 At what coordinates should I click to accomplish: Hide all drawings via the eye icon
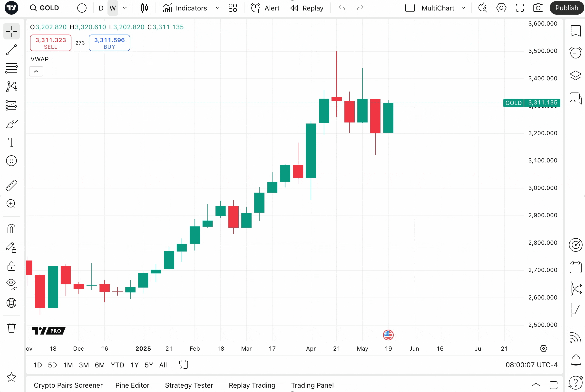click(x=11, y=283)
